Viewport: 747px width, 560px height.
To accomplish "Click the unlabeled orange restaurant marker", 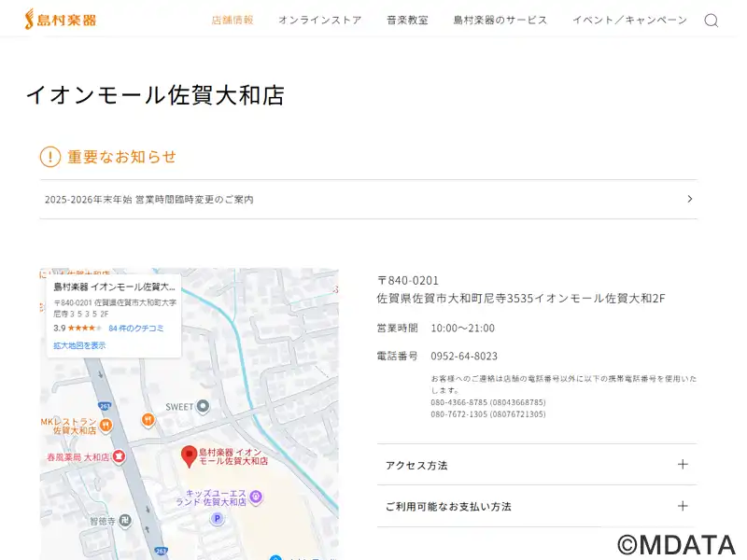I will tap(147, 420).
